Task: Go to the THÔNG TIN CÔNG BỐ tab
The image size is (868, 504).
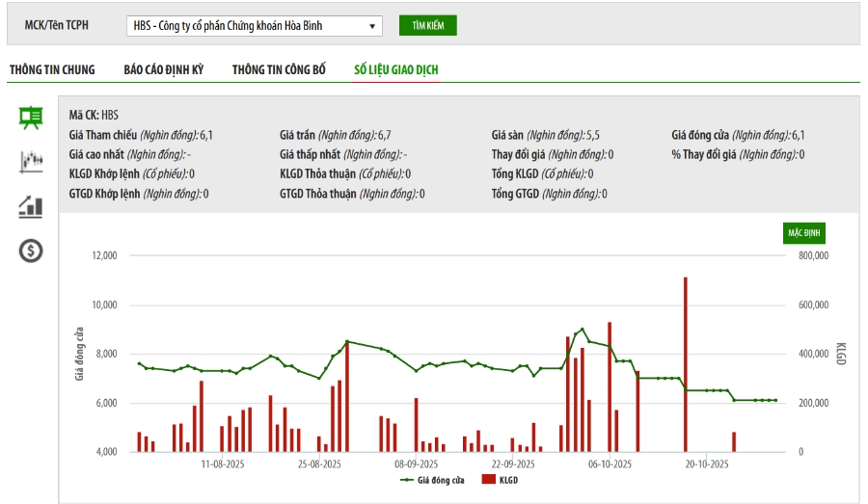Action: (x=279, y=69)
